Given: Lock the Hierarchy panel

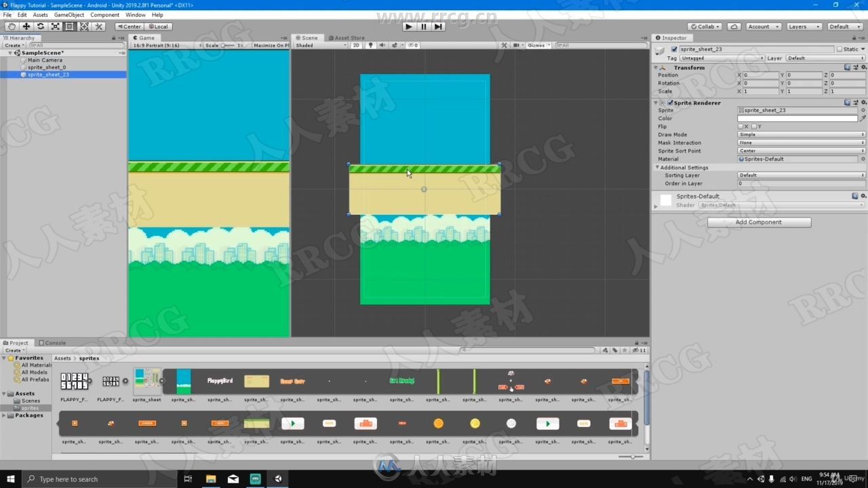Looking at the screenshot, I should [x=113, y=38].
